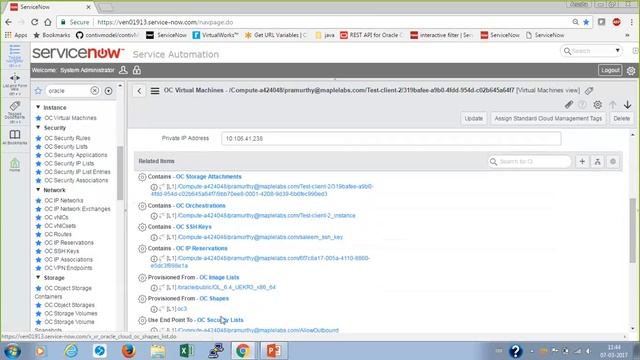Open the hierarchy map icon in Related Items
640x360 pixels.
tap(598, 162)
